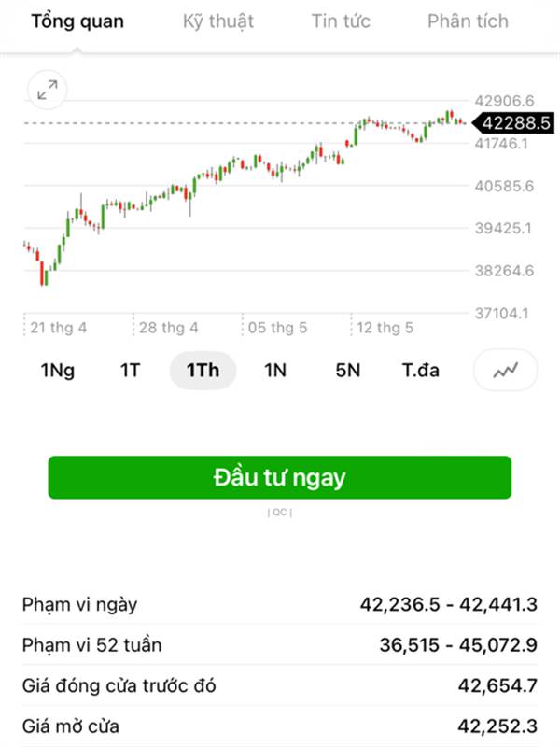Select the 1Th time range
This screenshot has width=560, height=747.
pyautogui.click(x=203, y=371)
